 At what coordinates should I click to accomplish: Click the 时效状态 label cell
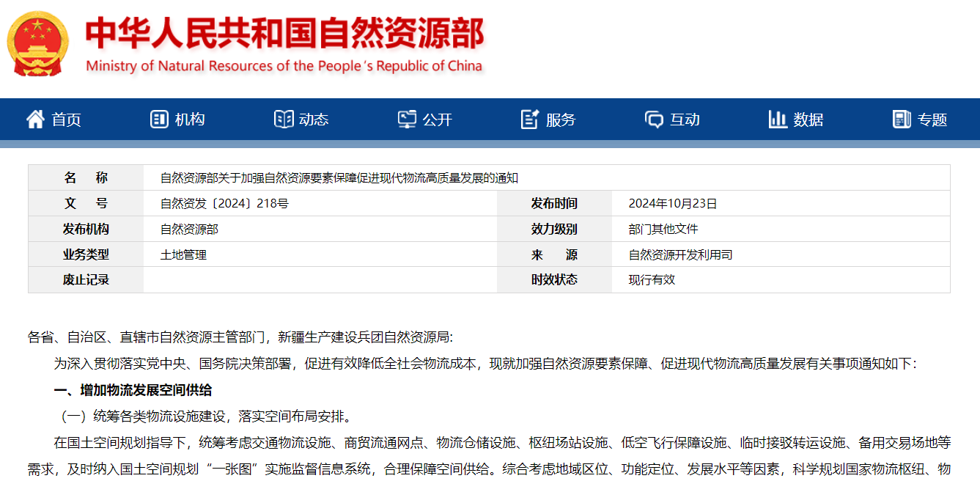pyautogui.click(x=554, y=280)
